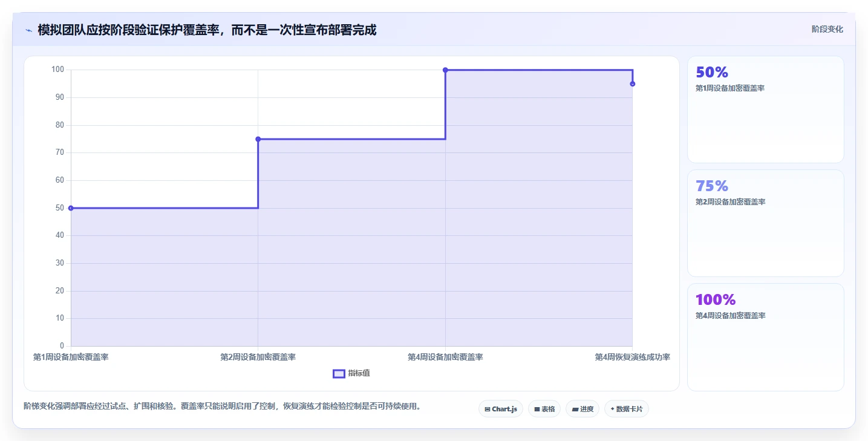Open the 75% 第2周设备加密覆盖率 card

pos(765,223)
